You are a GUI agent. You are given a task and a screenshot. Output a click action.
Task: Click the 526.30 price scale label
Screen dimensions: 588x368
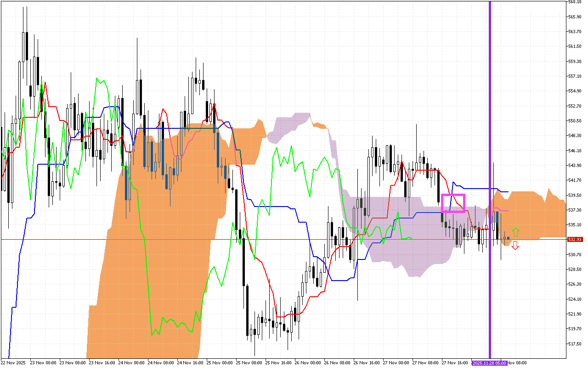tap(575, 284)
